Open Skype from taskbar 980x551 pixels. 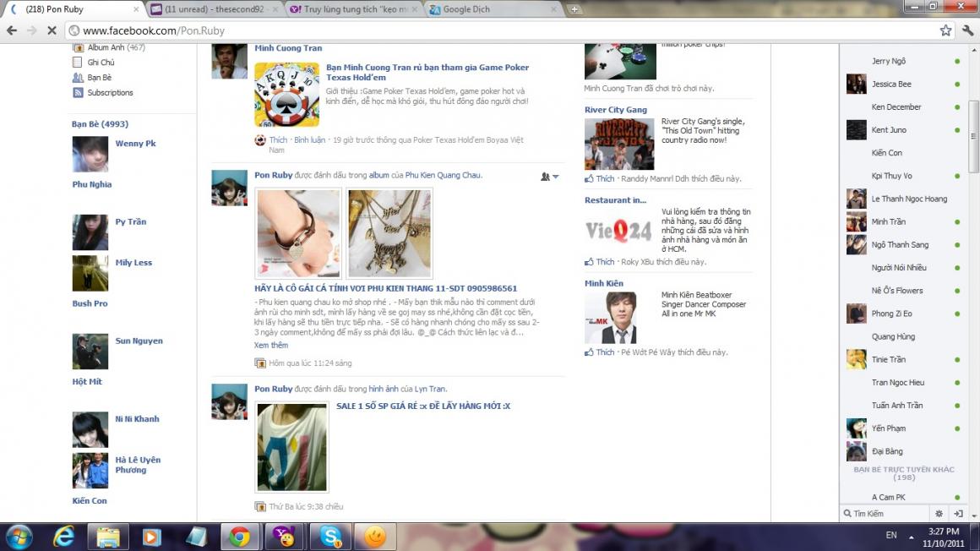click(330, 537)
